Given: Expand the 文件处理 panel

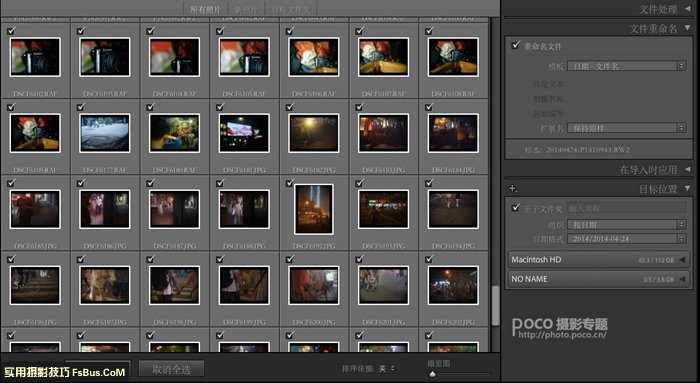Looking at the screenshot, I should pos(688,8).
